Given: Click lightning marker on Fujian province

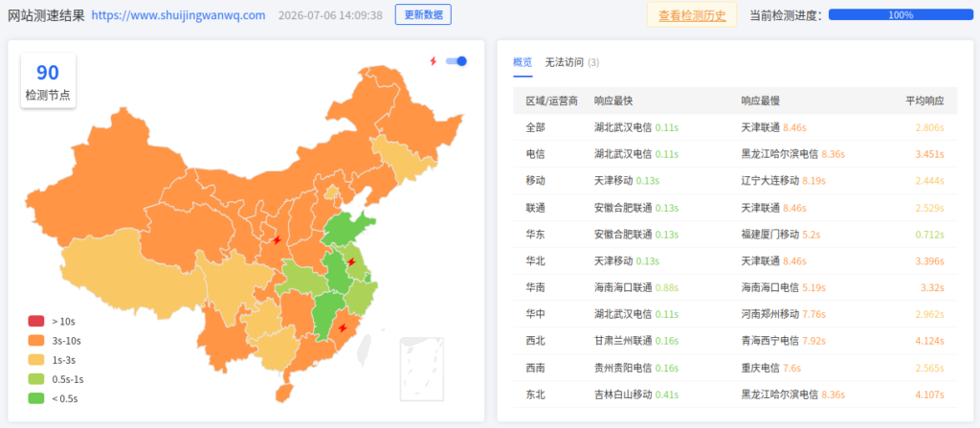Looking at the screenshot, I should pos(343,327).
